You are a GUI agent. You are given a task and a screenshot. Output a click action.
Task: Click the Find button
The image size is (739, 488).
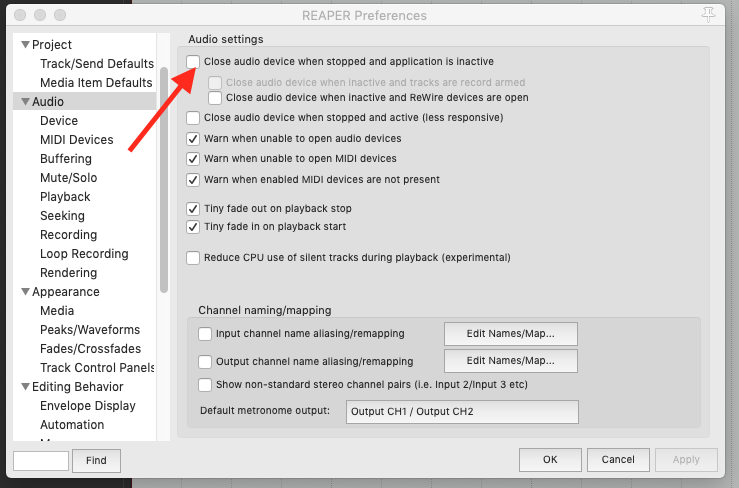point(96,460)
